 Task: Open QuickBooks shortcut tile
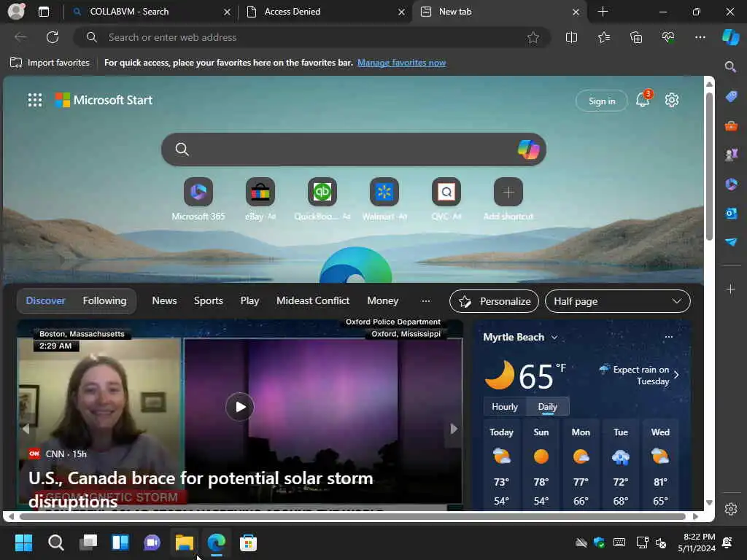coord(322,192)
